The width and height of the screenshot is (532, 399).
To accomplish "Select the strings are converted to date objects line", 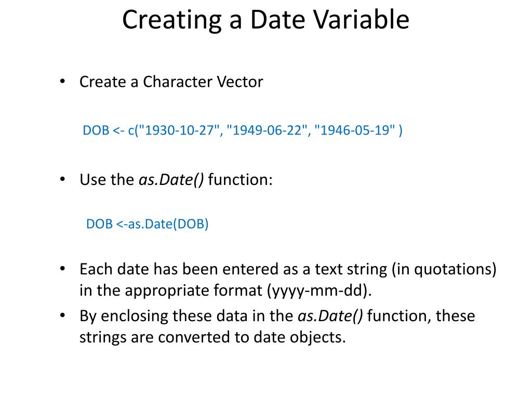I will (x=212, y=338).
